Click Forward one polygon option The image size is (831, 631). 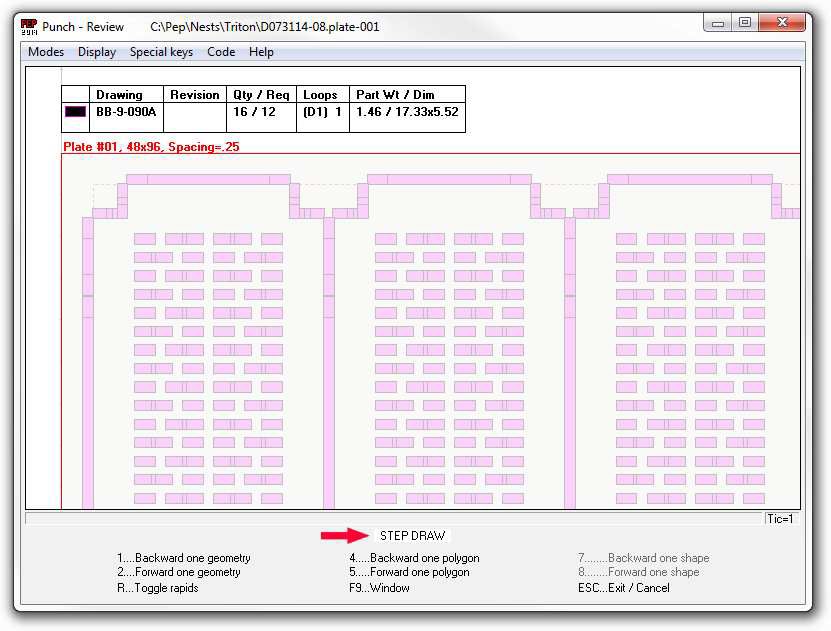pyautogui.click(x=409, y=572)
